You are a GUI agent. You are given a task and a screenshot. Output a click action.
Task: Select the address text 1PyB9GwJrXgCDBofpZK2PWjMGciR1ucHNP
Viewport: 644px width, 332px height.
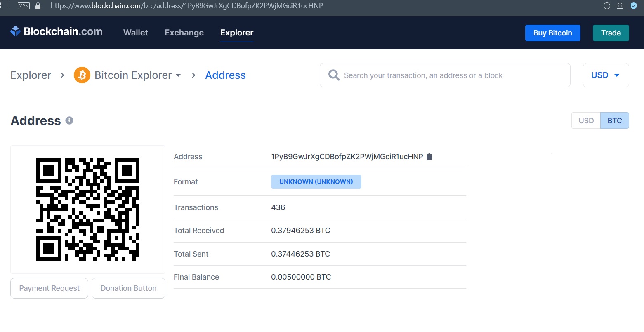pos(347,157)
